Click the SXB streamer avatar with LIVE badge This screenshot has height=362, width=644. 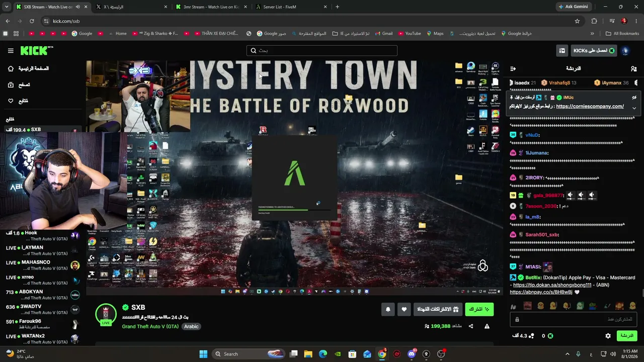[105, 315]
